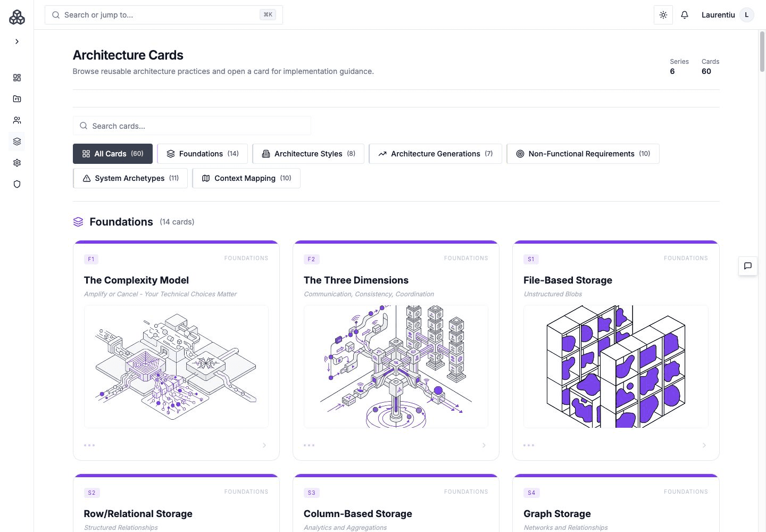Click the Cards count value 60
Viewport: 766px width, 532px height.
point(706,71)
